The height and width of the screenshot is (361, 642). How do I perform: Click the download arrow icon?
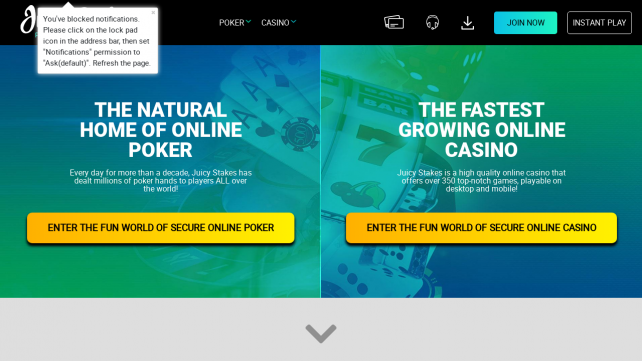(467, 23)
